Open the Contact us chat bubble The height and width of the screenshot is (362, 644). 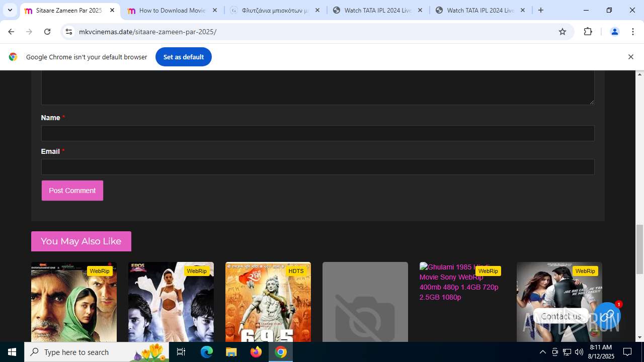point(608,316)
